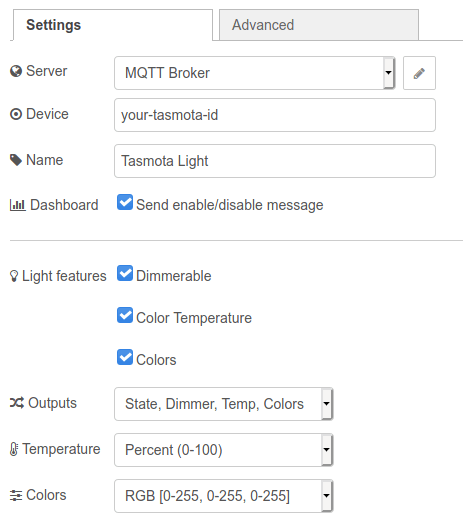The height and width of the screenshot is (522, 463).
Task: Click the target icon beside Device
Action: (x=16, y=114)
